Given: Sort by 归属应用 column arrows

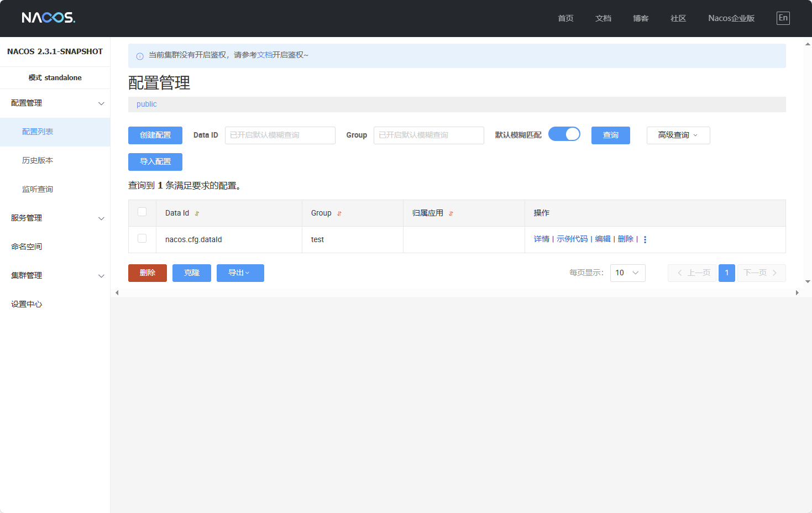Looking at the screenshot, I should [451, 213].
